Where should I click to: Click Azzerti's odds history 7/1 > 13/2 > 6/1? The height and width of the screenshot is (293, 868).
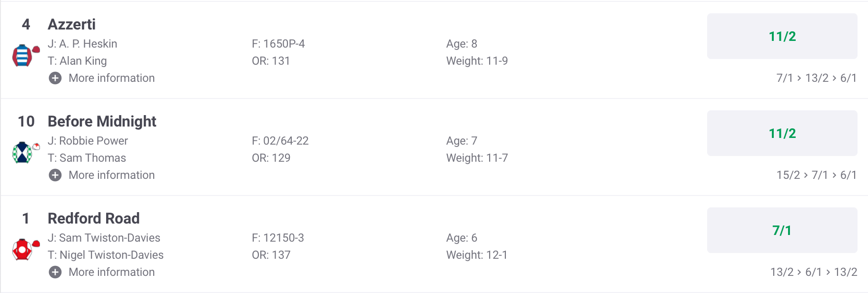pos(816,78)
